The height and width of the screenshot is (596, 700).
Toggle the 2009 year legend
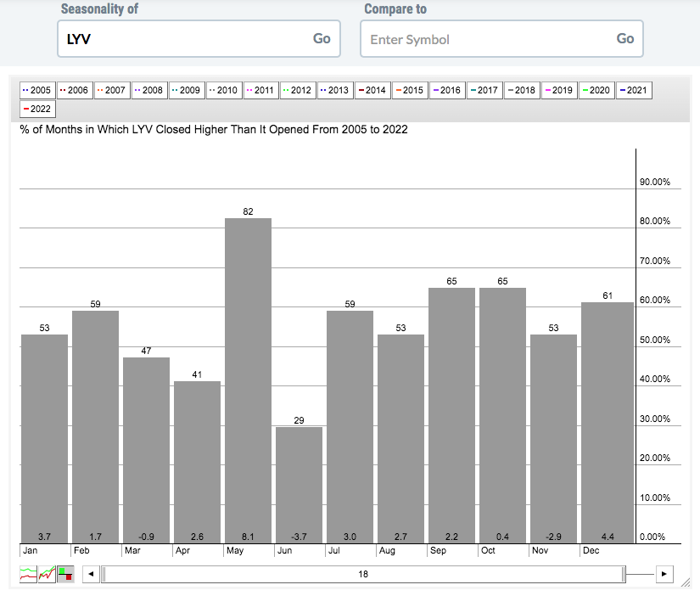point(187,90)
